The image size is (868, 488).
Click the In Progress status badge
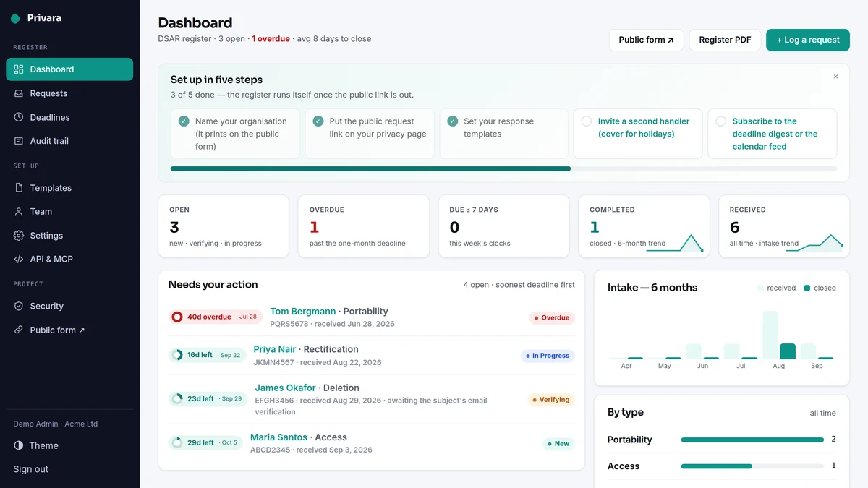[548, 356]
